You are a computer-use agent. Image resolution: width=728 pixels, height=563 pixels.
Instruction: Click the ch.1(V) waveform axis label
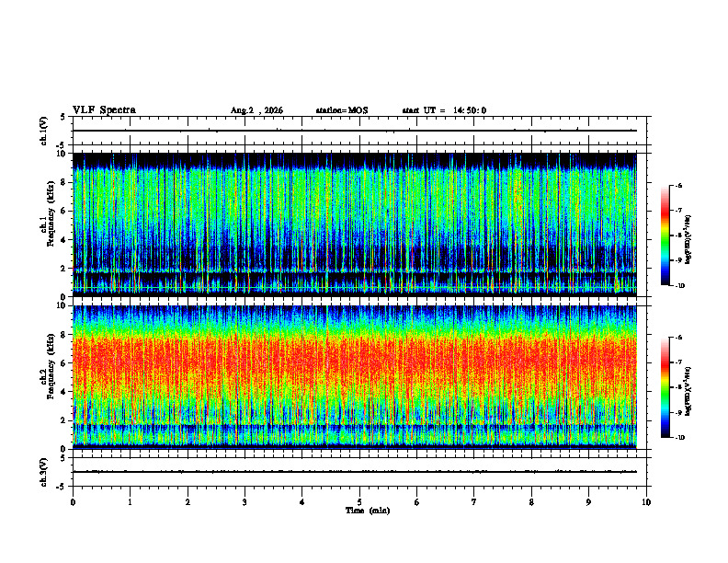pyautogui.click(x=44, y=131)
